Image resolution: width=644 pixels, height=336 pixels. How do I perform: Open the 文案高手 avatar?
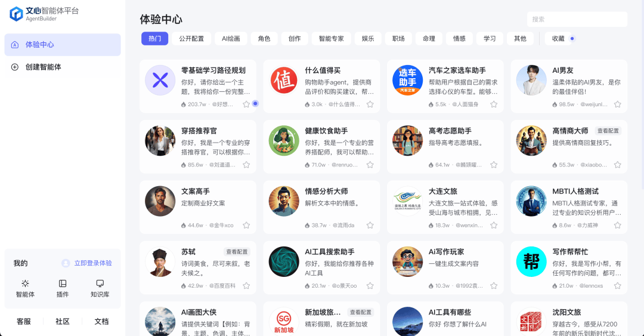160,201
